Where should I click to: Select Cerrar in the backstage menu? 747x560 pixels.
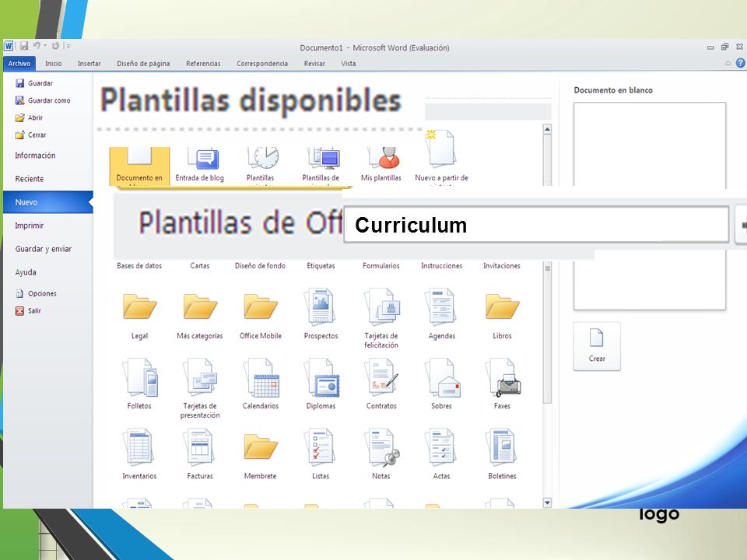pos(31,135)
